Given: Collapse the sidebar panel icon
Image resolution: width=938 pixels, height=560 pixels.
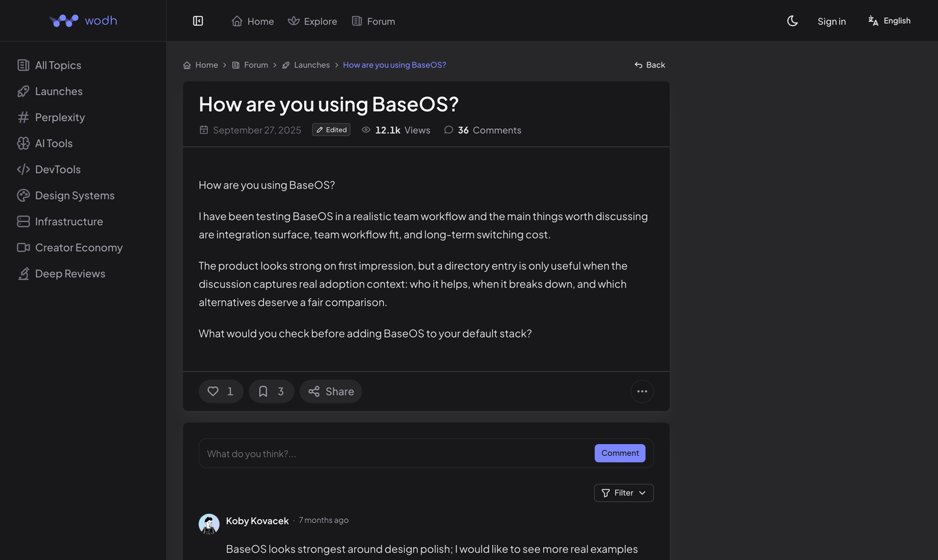Looking at the screenshot, I should [x=198, y=21].
